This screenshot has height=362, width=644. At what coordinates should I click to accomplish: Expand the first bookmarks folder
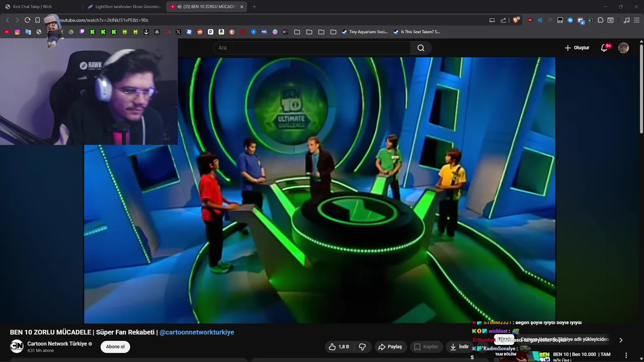coord(297,32)
